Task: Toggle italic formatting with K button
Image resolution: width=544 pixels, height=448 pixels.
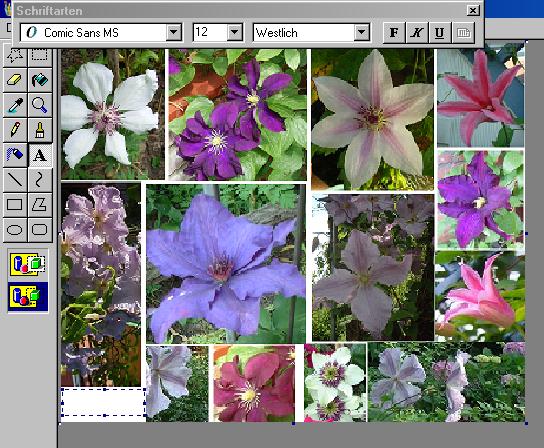Action: [x=417, y=33]
